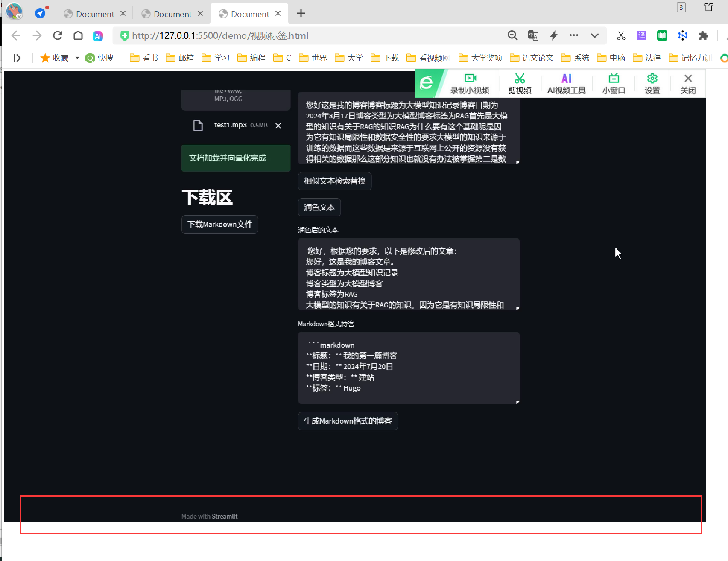Go to the browser home page
Screen dimensions: 728x561
[78, 35]
